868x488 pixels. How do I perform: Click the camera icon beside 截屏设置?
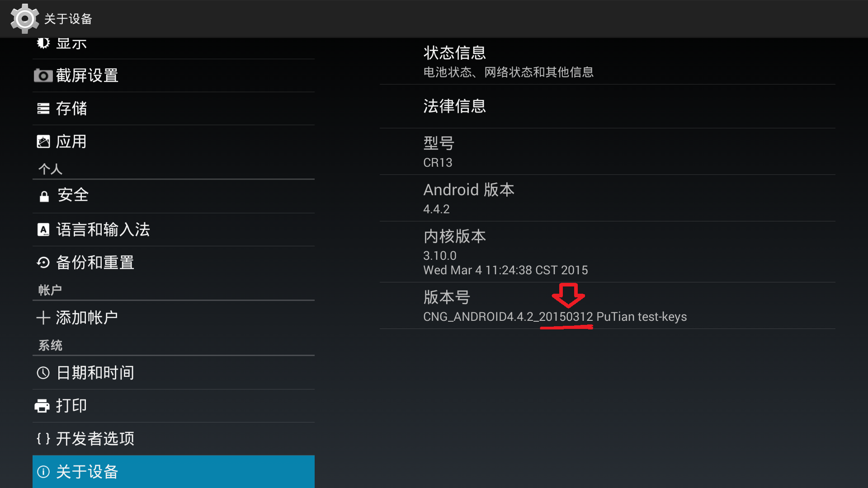tap(43, 75)
